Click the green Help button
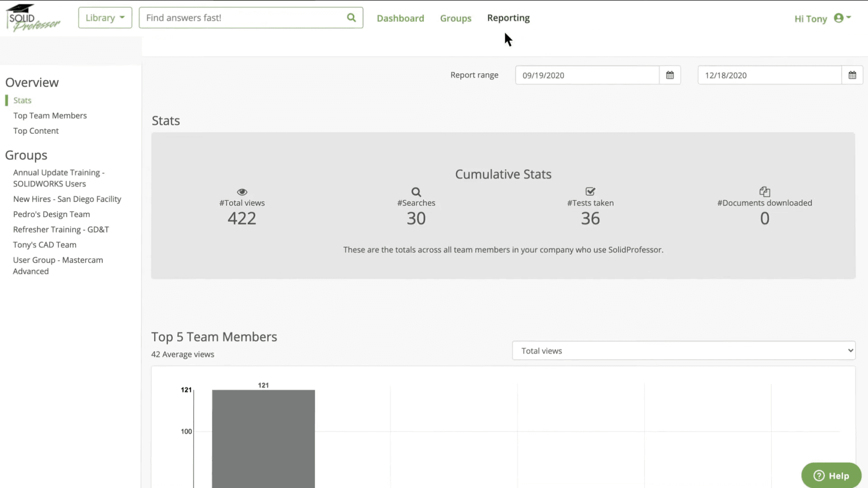The image size is (868, 488). click(831, 475)
